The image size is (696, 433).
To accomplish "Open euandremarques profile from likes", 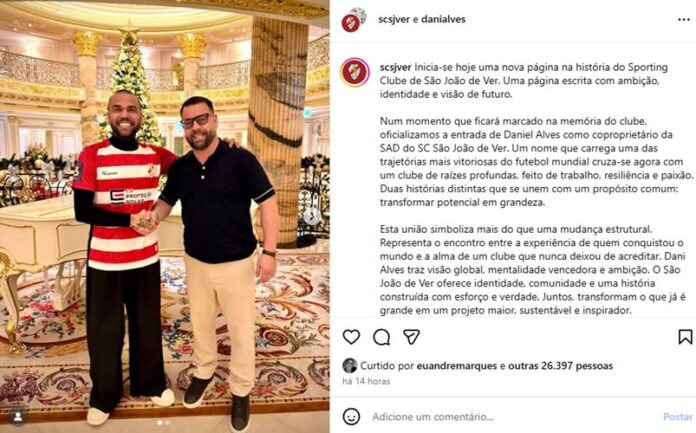I will (457, 366).
